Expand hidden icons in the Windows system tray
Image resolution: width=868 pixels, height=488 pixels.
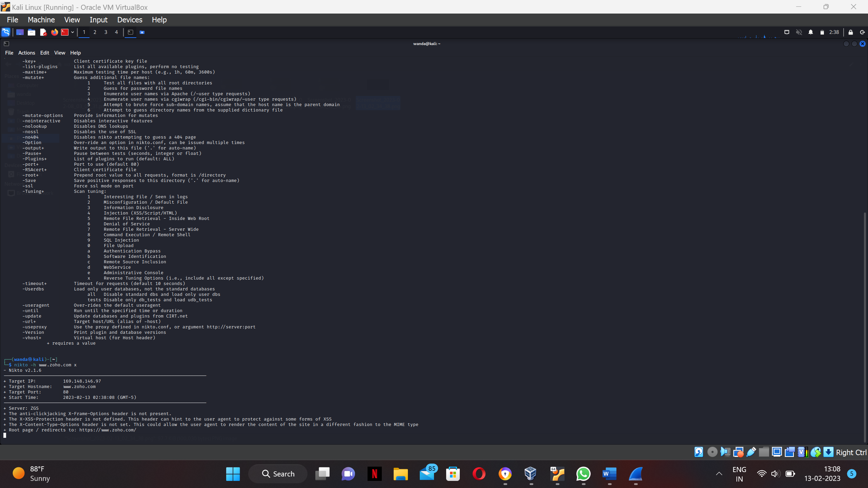[x=719, y=473]
